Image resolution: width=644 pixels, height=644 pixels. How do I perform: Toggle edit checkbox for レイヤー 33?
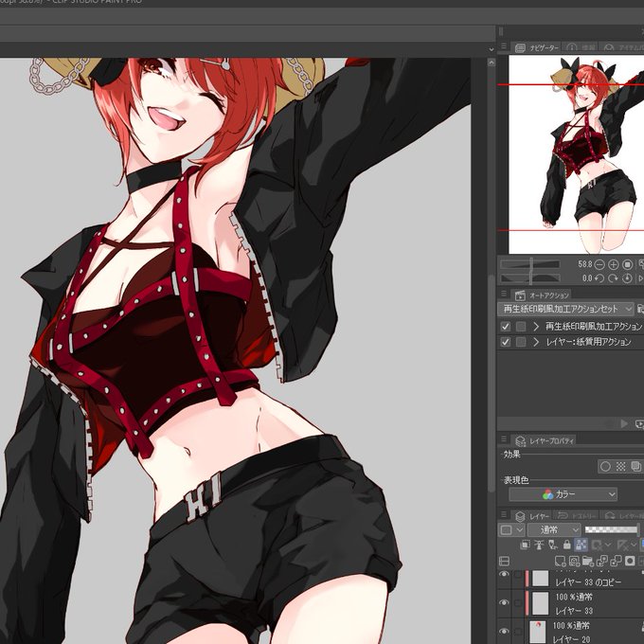coord(518,602)
